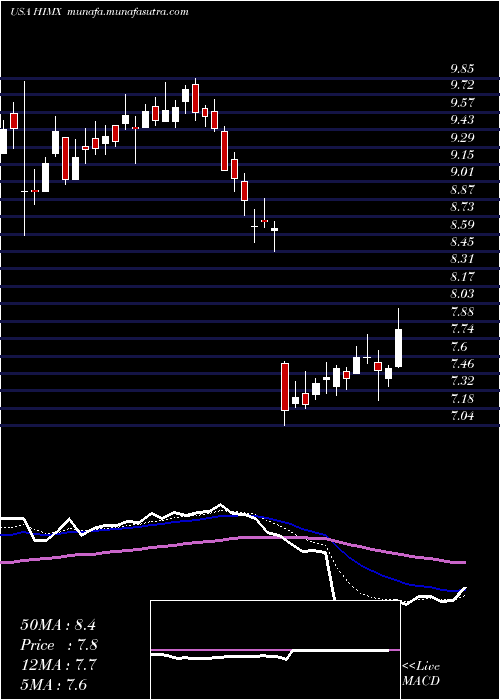Click the 9.57 price axis label
500x700 pixels.
(x=462, y=102)
